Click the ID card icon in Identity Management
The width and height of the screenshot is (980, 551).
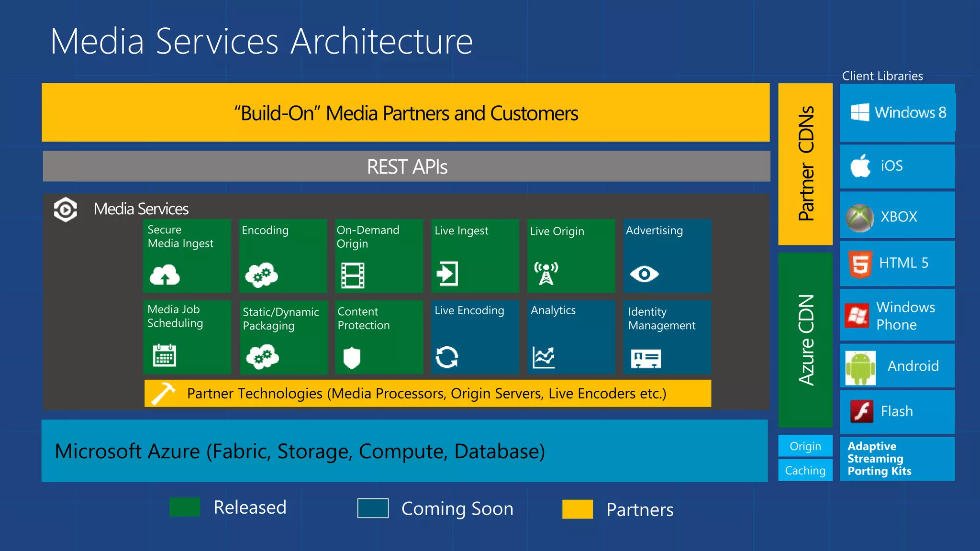point(646,359)
